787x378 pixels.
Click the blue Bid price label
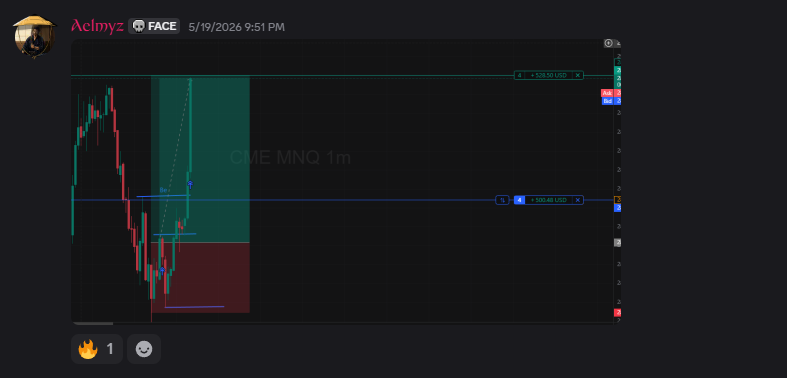pyautogui.click(x=607, y=101)
